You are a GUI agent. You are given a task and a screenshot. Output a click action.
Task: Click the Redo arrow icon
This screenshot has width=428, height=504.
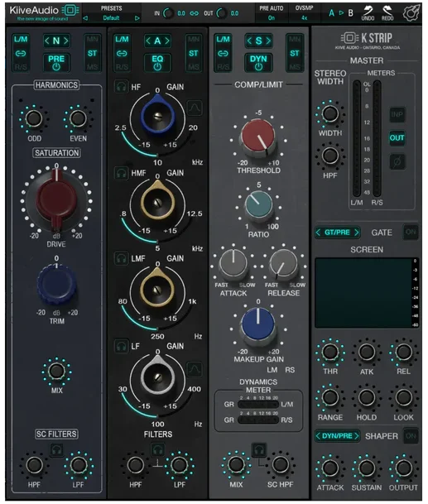coord(387,11)
